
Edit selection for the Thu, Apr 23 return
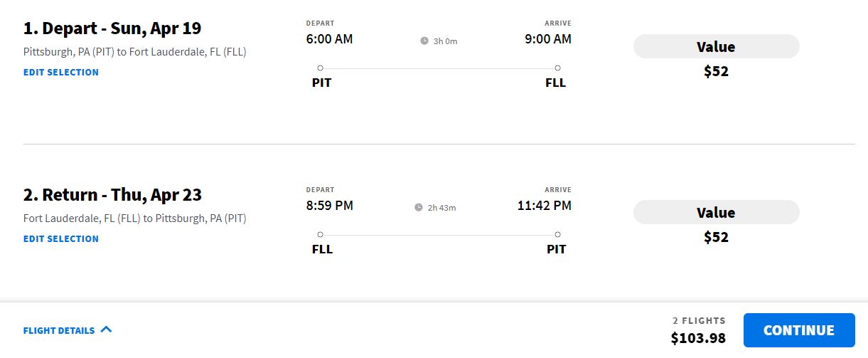pyautogui.click(x=61, y=239)
